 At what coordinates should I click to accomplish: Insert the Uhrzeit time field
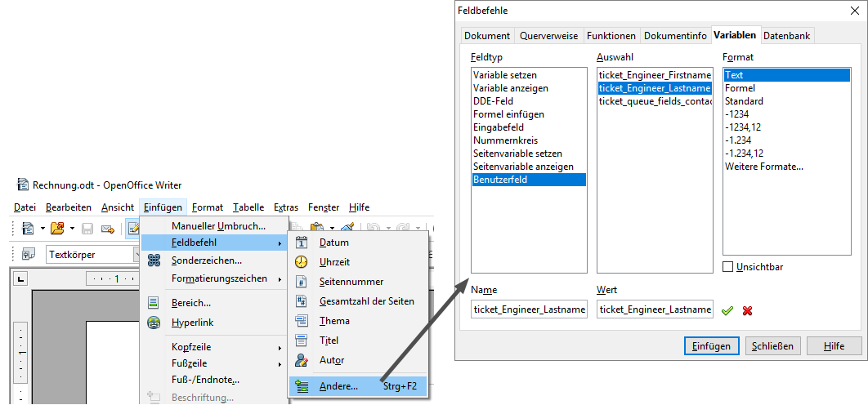pyautogui.click(x=334, y=262)
